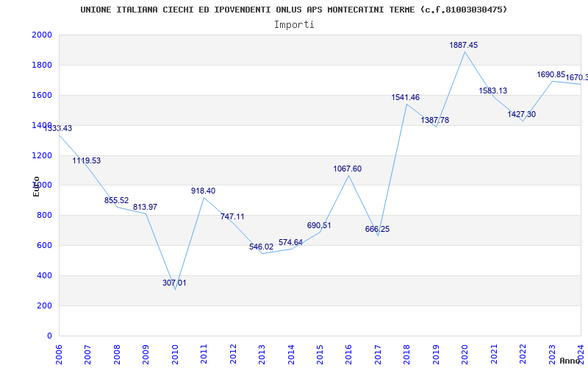Click the 666.25 data label
588x368 pixels.
[x=377, y=229]
